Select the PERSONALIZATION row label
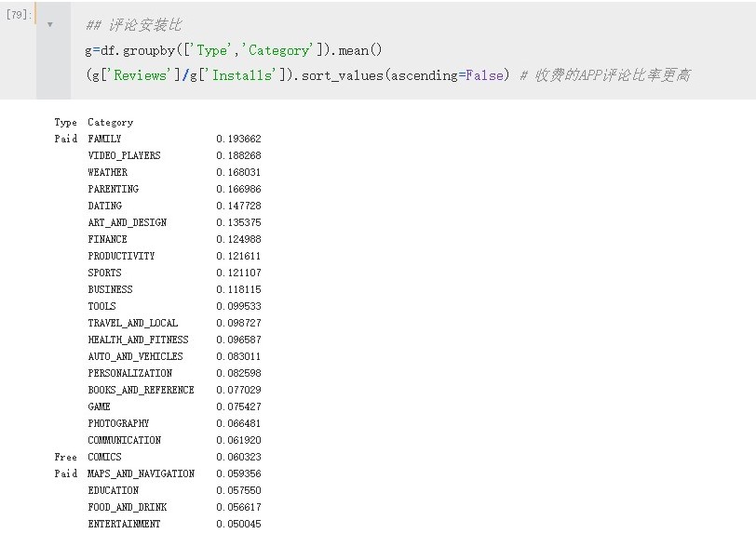This screenshot has height=533, width=756. click(129, 374)
